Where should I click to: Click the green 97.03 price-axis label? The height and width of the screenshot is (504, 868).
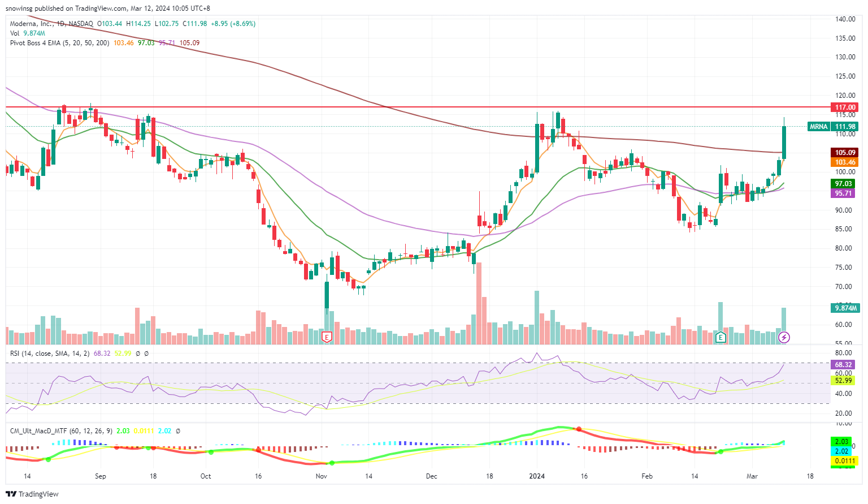point(844,184)
